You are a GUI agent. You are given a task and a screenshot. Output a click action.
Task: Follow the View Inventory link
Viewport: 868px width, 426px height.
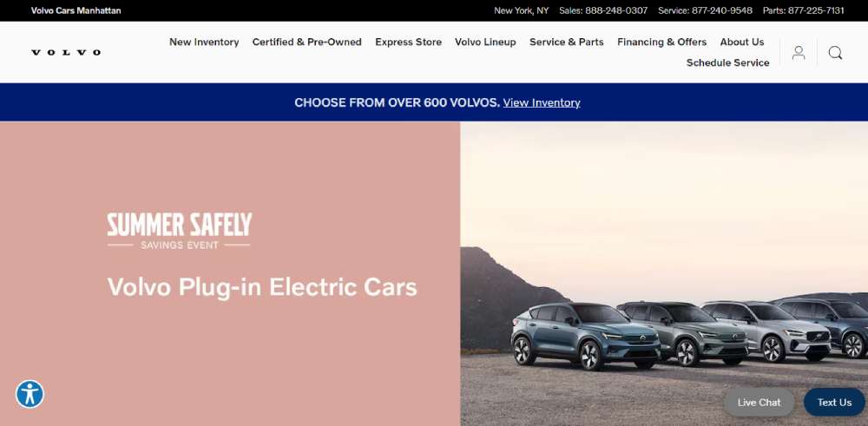click(542, 103)
